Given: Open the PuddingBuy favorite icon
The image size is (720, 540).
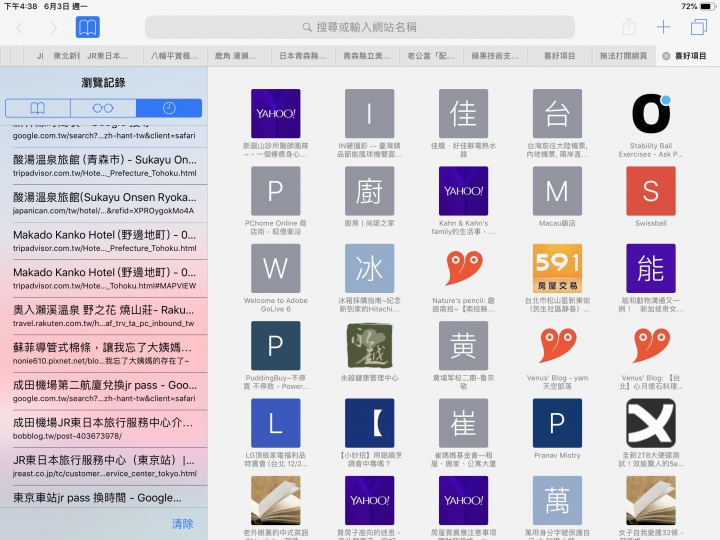Looking at the screenshot, I should [276, 346].
